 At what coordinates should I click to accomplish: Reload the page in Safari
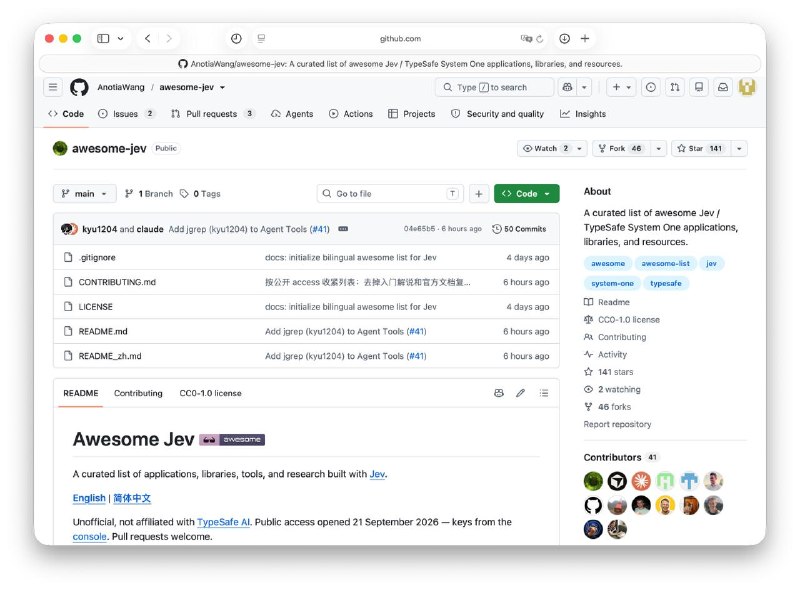pyautogui.click(x=540, y=39)
